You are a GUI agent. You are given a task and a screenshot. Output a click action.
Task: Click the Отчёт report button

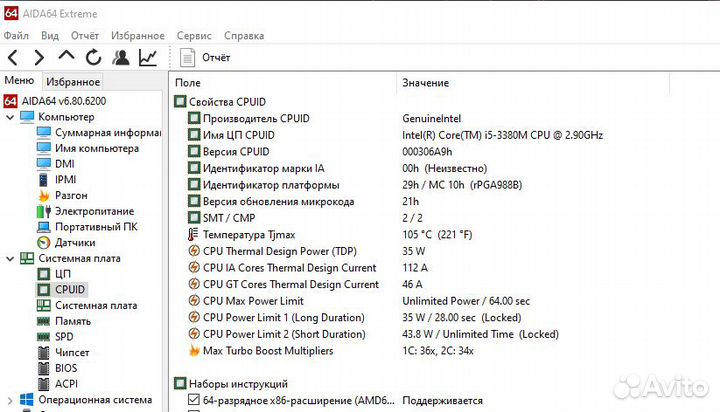pyautogui.click(x=205, y=57)
